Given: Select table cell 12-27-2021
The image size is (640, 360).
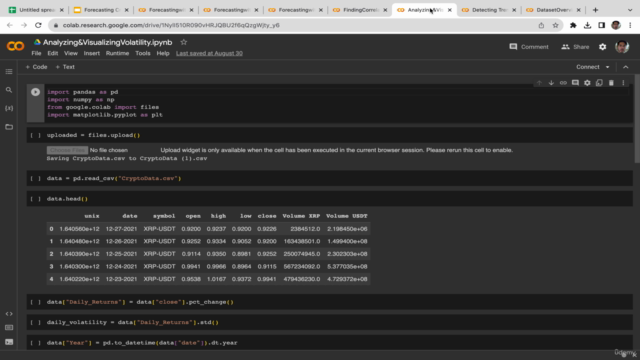Looking at the screenshot, I should coord(121,229).
